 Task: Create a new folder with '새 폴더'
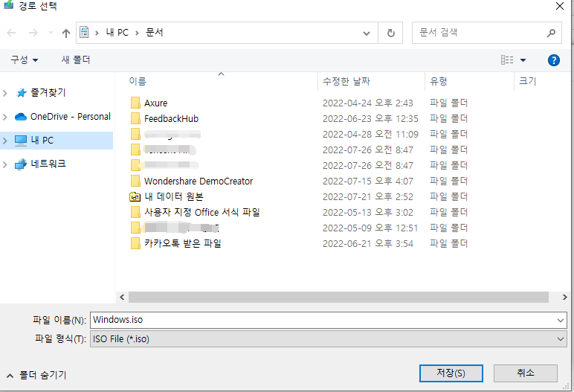point(76,60)
